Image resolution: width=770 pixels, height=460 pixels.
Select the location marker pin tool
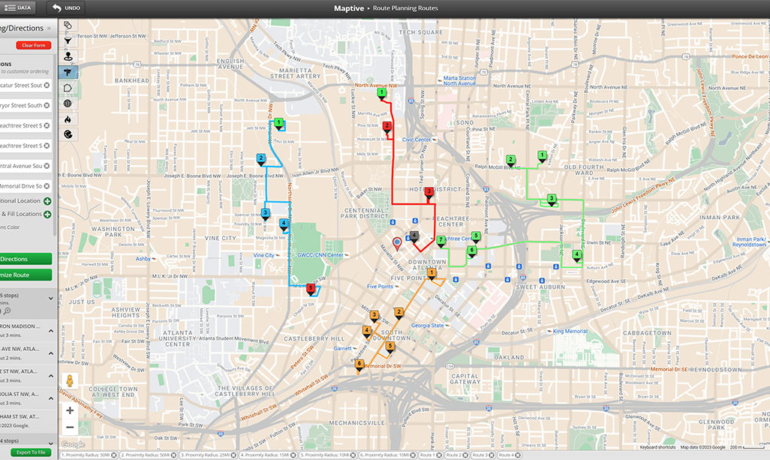point(68,56)
